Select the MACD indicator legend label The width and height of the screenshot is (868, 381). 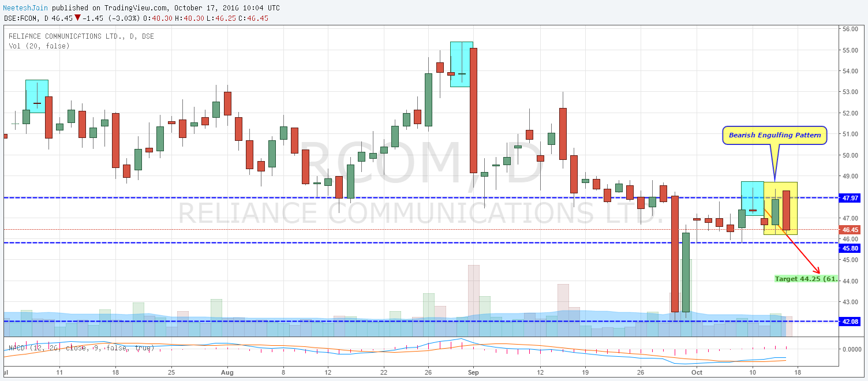pos(81,348)
